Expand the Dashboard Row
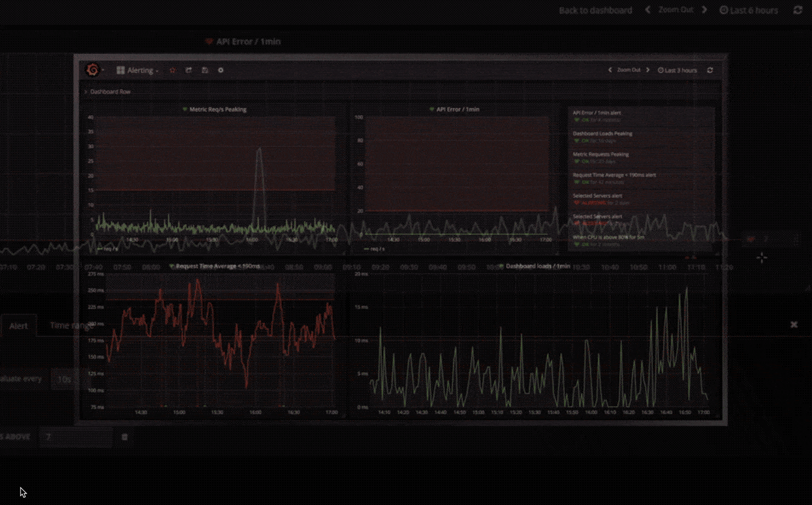Screen dimensions: 812x505 coord(108,92)
